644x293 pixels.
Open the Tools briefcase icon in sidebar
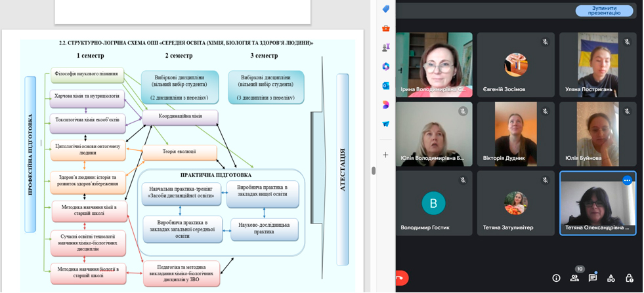[x=386, y=28]
